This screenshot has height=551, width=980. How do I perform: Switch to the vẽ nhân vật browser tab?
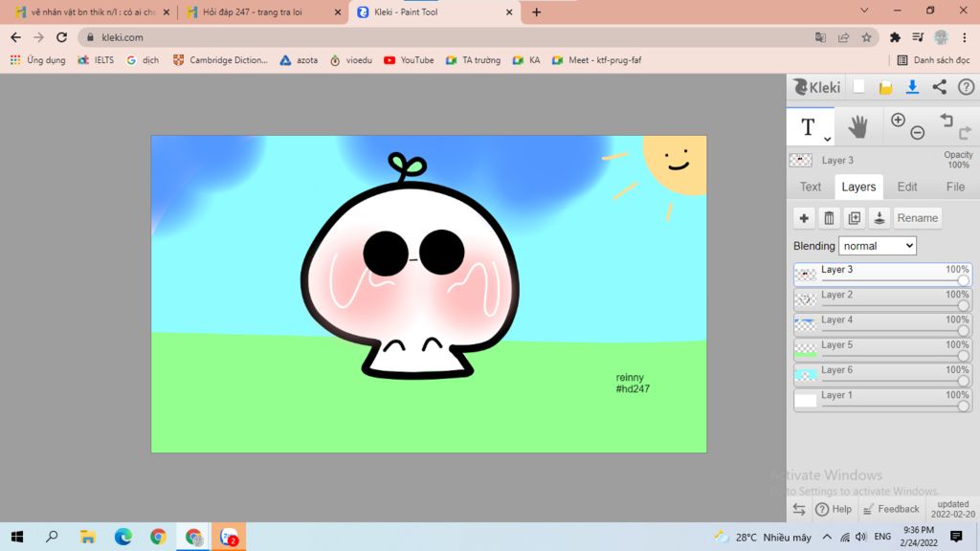[x=91, y=11]
